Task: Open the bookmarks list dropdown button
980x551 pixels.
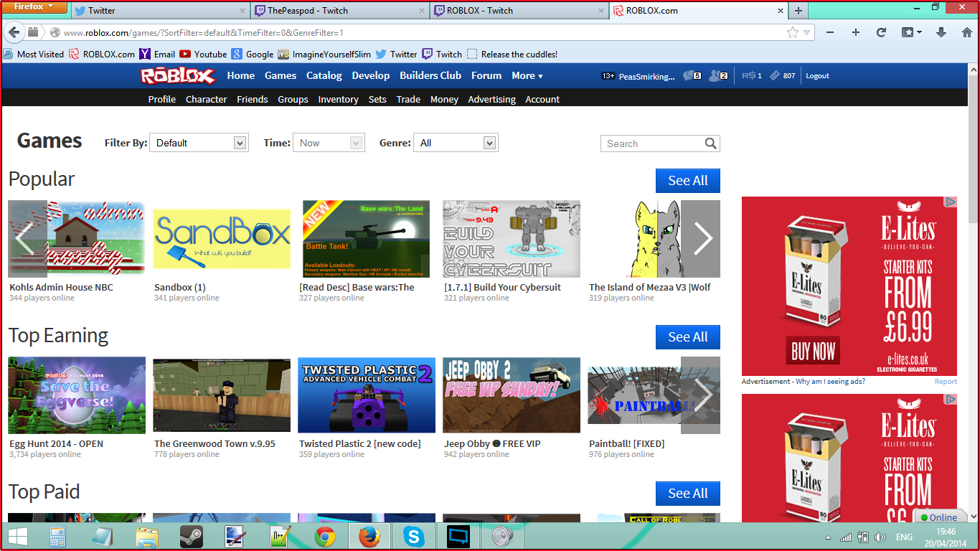Action: click(911, 32)
